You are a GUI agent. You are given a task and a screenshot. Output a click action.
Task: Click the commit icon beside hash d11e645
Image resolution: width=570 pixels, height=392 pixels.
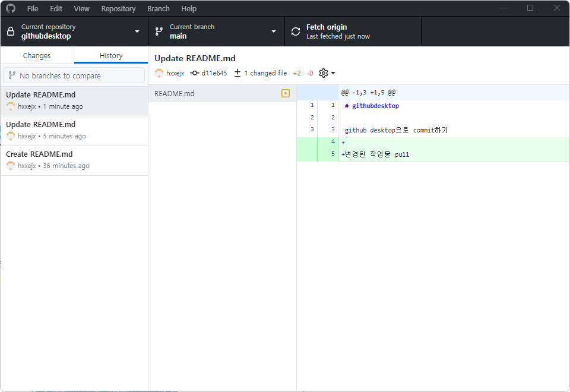click(195, 72)
